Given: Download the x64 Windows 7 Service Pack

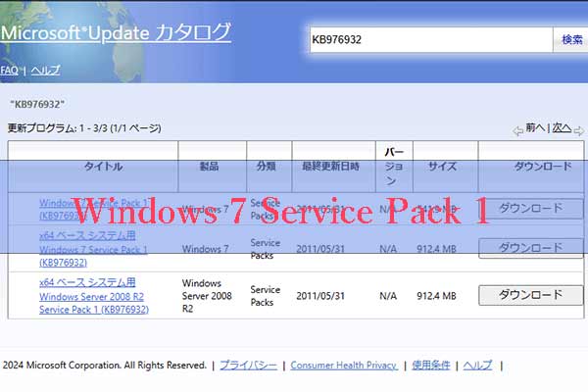Looking at the screenshot, I should coord(530,248).
